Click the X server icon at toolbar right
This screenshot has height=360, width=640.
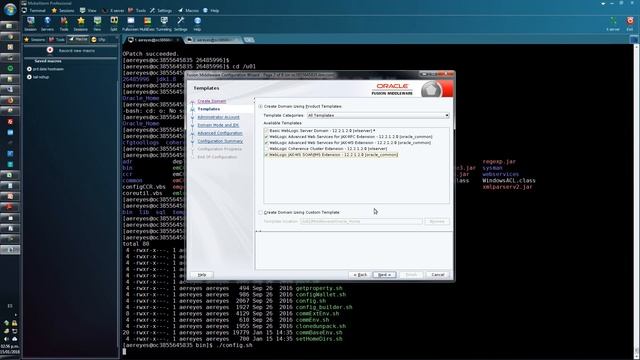(613, 24)
